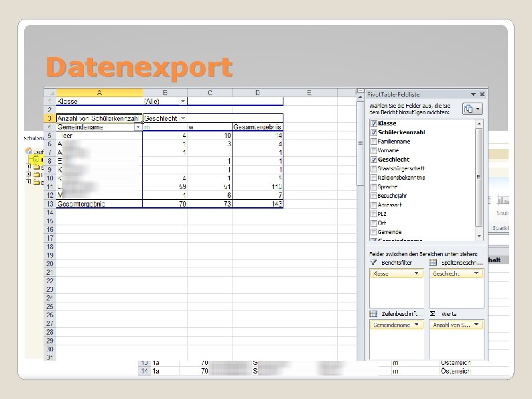Select column B header
Screen dimensions: 532x399
tap(165, 93)
